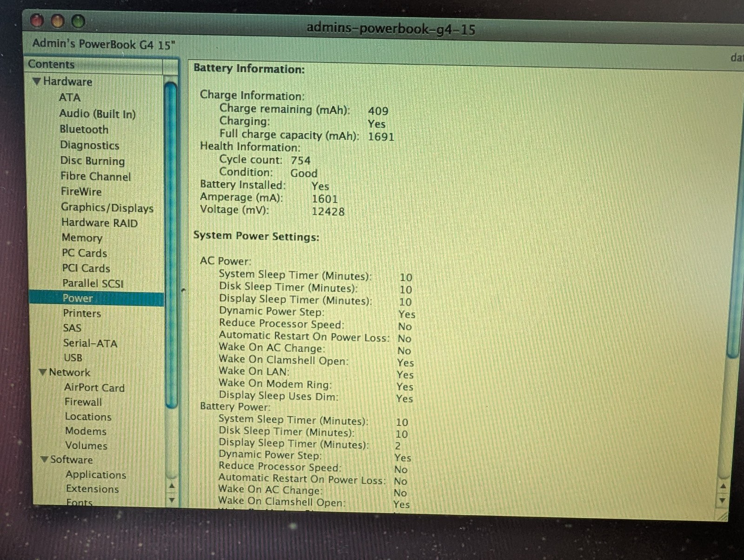Click Full charge capacity value 1691
744x560 pixels.
381,137
